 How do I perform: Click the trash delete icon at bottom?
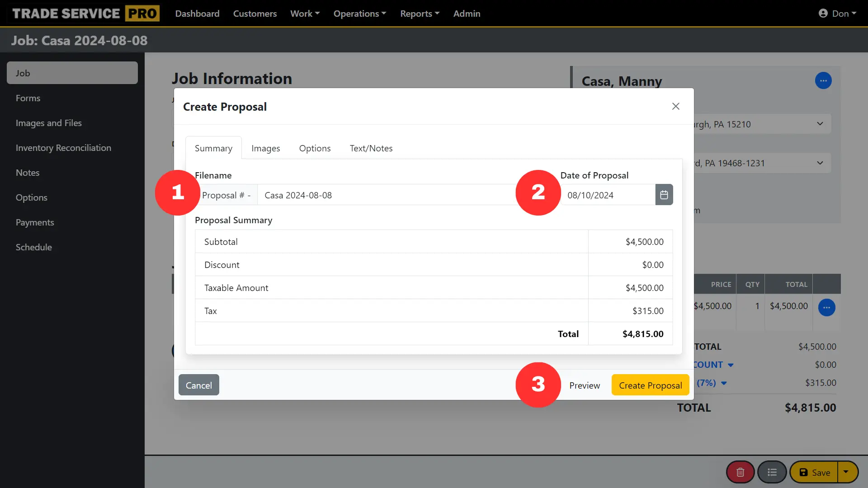click(x=740, y=472)
